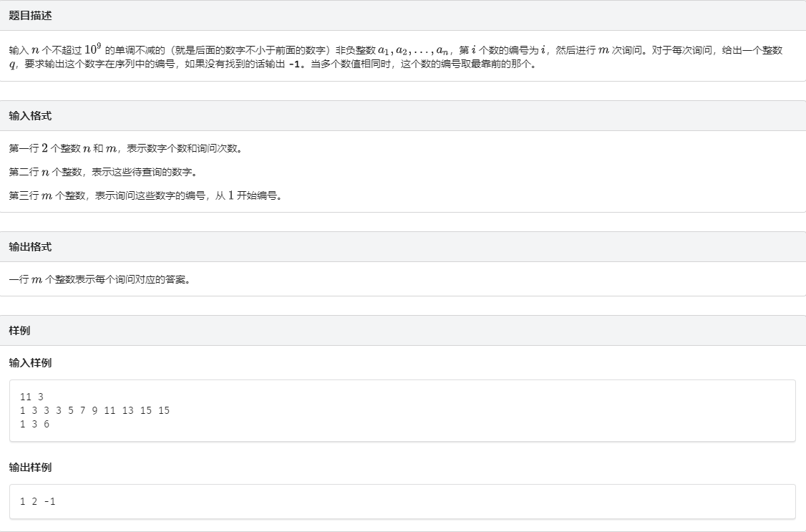The height and width of the screenshot is (532, 806).
Task: Click the line starting 第二行 n 个整数
Action: 103,172
